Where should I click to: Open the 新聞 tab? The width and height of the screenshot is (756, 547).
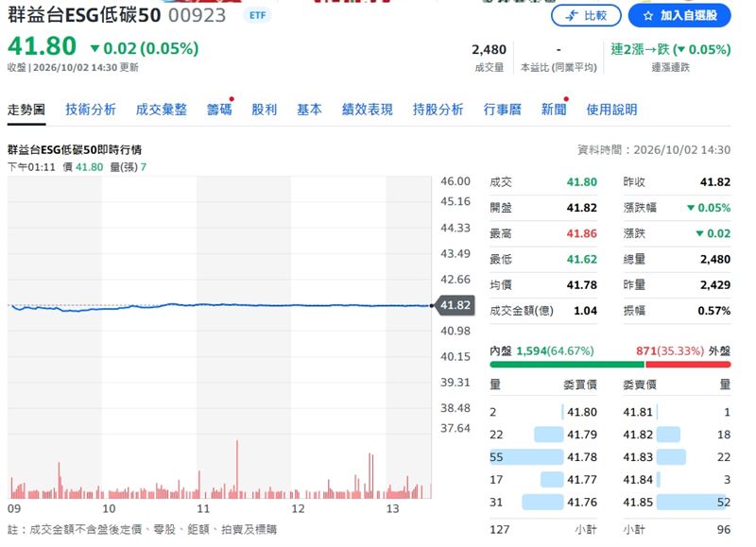coord(554,110)
